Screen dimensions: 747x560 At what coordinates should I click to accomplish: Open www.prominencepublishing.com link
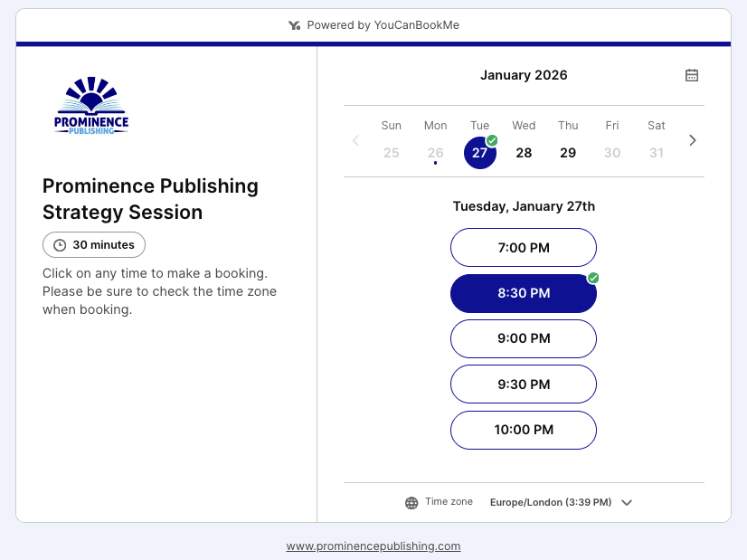[373, 546]
